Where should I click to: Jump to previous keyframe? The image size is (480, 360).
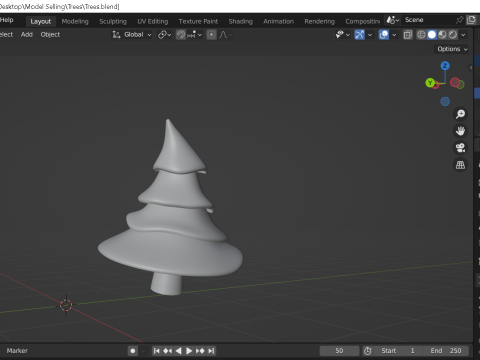click(167, 351)
